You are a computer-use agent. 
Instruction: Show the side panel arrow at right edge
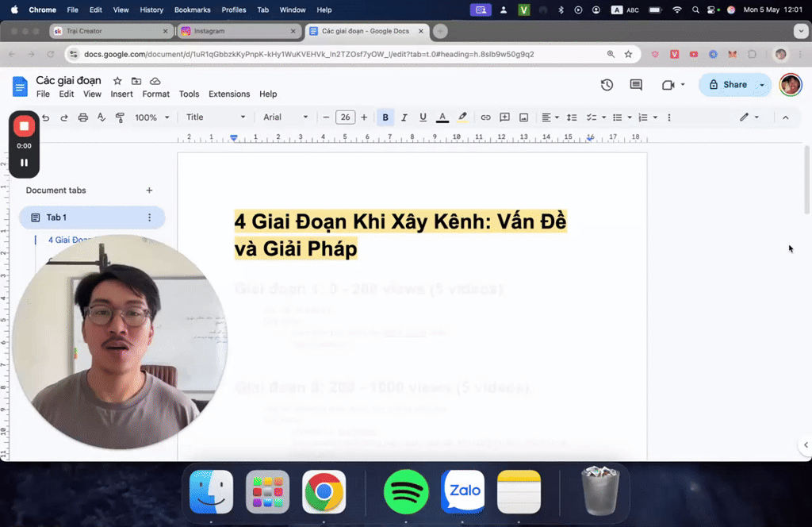coord(806,445)
